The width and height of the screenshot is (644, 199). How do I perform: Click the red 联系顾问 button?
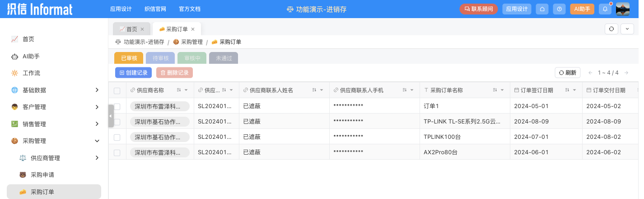479,9
